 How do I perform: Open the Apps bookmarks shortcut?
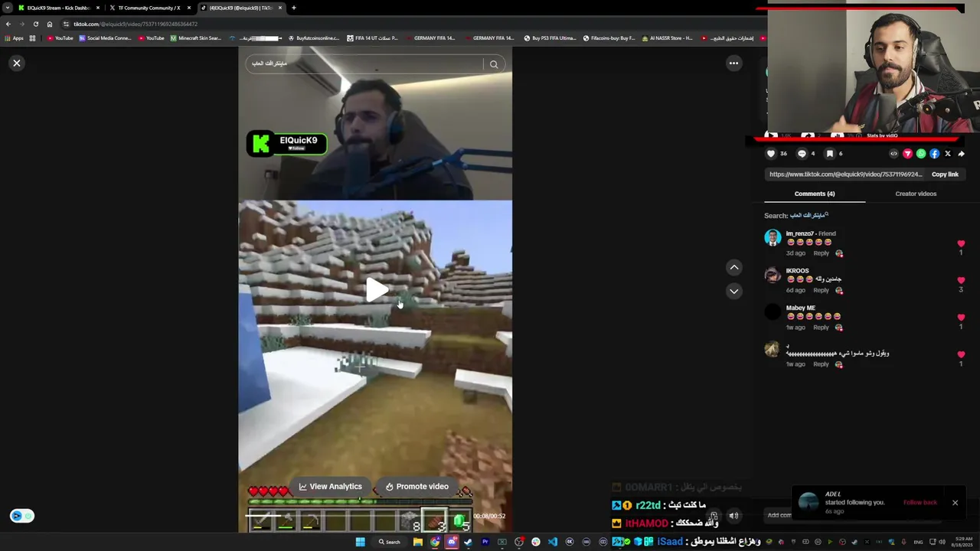14,38
